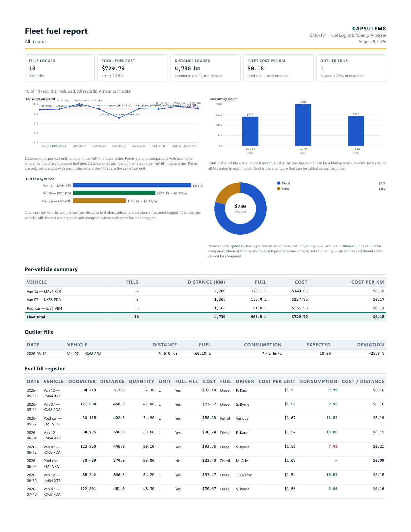Screen dimensions: 411x532
Task: Click the No full fill value
Action: pyautogui.click(x=178, y=461)
